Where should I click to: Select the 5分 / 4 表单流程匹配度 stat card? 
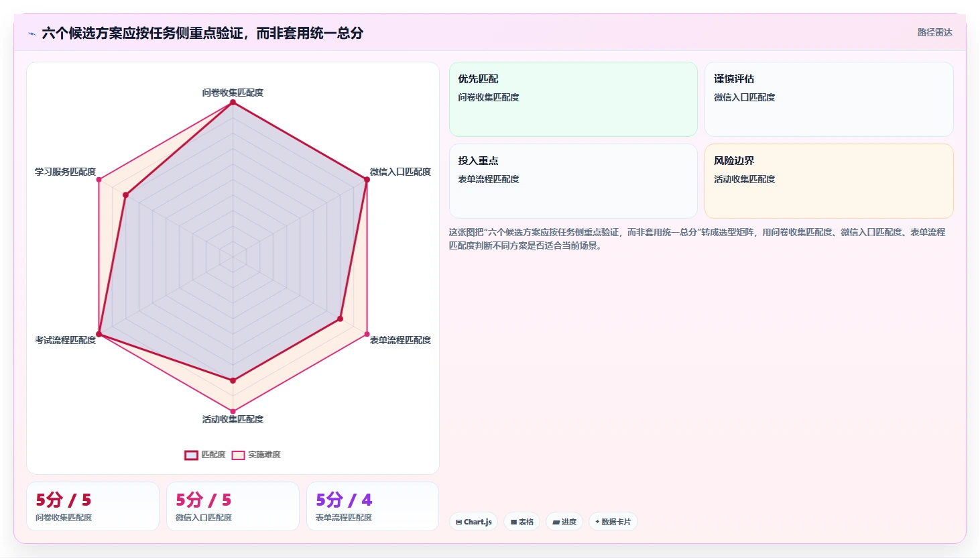coord(373,506)
